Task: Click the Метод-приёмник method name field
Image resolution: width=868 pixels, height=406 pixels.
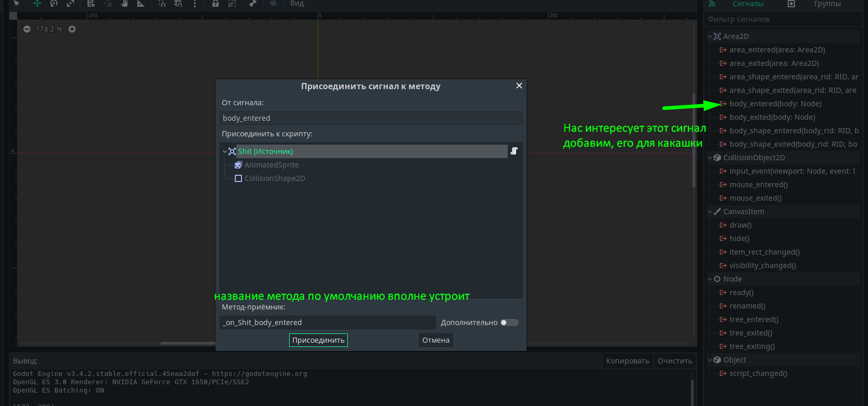Action: 327,323
